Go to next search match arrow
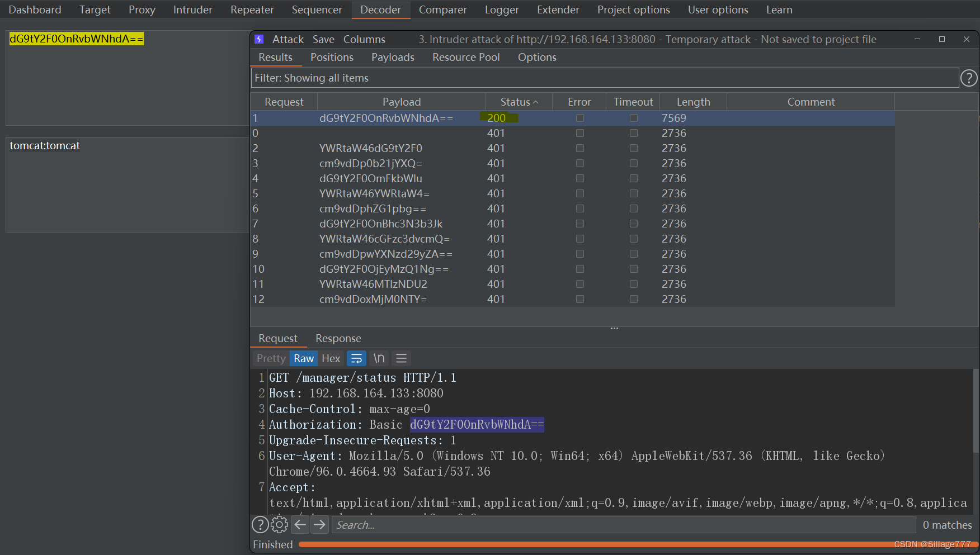Screen dimensions: 980x555 (x=319, y=525)
